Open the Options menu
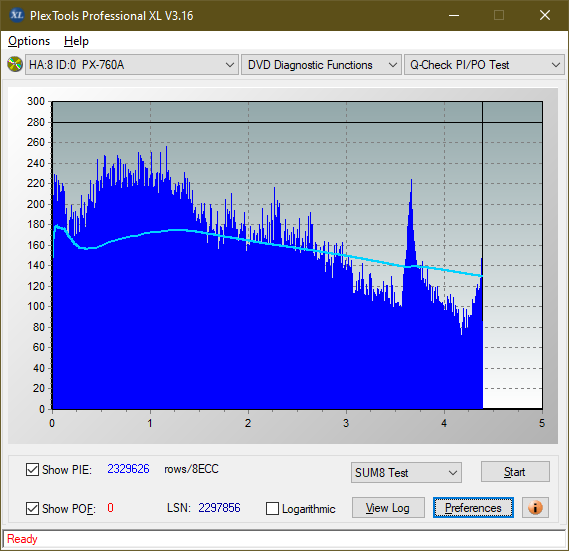 coord(29,41)
